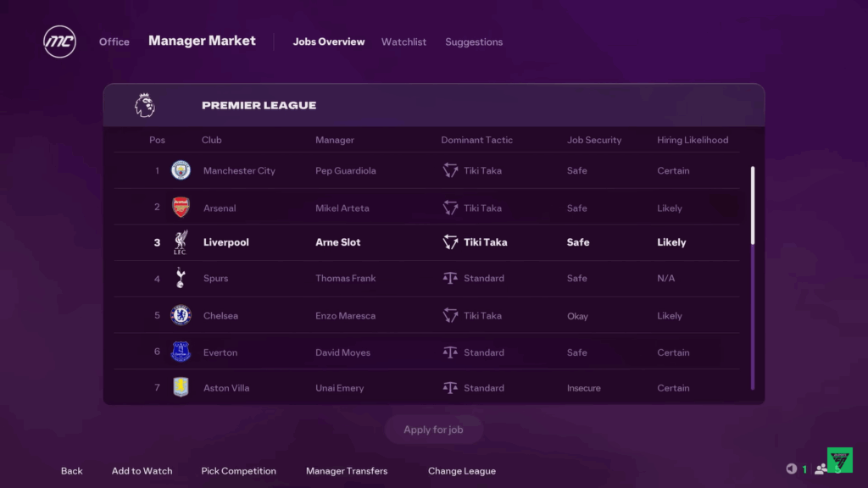This screenshot has height=488, width=868.
Task: Click the Liverpool LFC crest
Action: pos(181,242)
